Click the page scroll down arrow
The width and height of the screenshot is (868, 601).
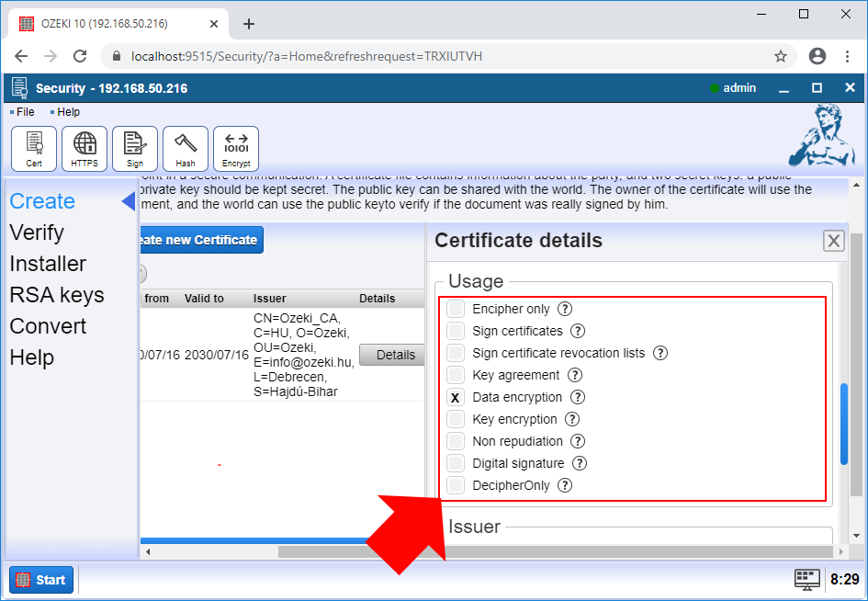click(x=856, y=536)
